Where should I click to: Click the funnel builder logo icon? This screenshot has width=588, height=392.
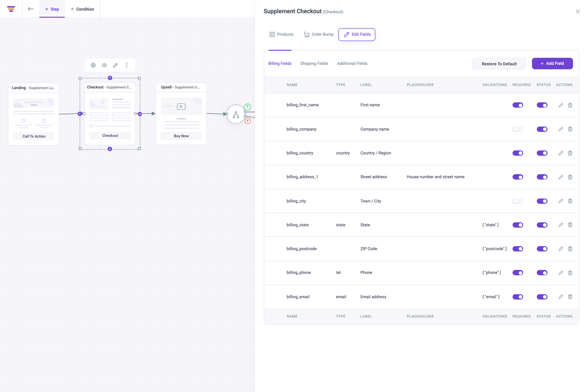[11, 9]
